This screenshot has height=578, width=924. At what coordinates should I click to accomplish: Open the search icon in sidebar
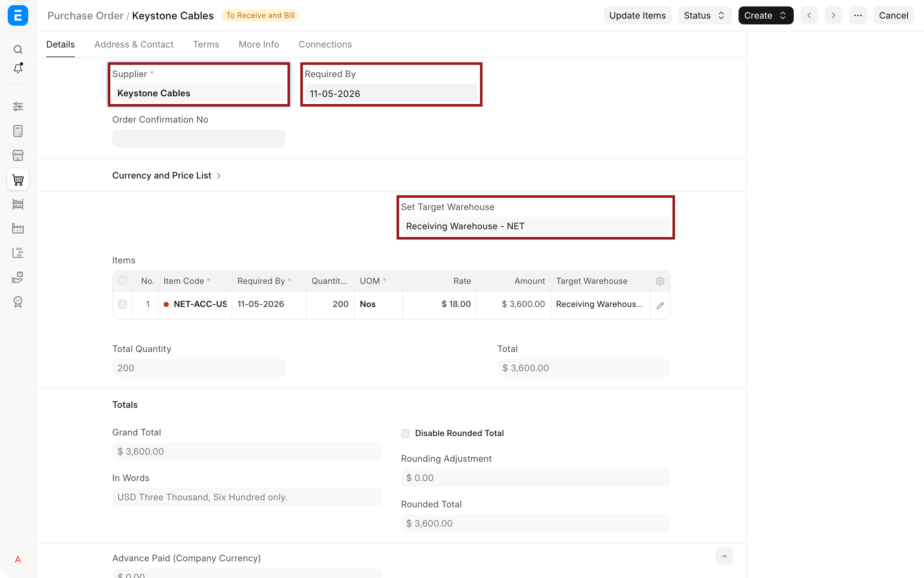[18, 49]
